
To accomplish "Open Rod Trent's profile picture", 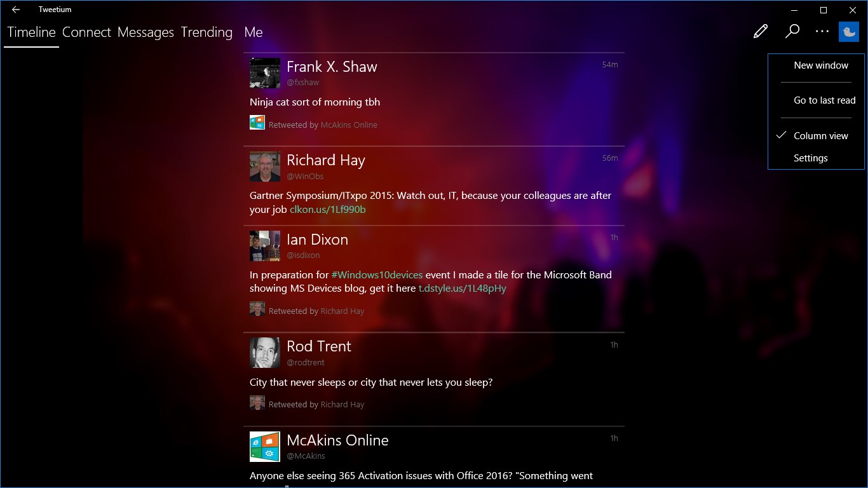I will click(264, 353).
